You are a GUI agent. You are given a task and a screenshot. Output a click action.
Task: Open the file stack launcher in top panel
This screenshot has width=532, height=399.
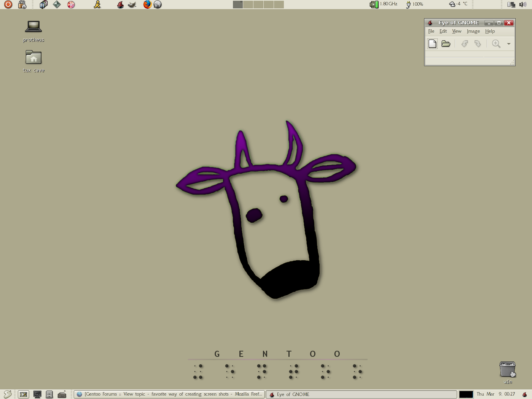point(44,5)
